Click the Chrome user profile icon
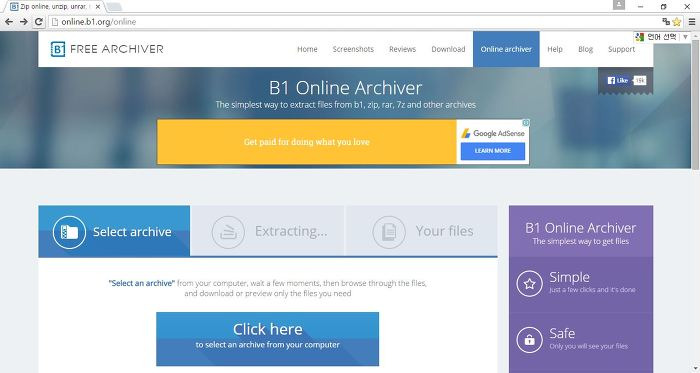 click(619, 5)
